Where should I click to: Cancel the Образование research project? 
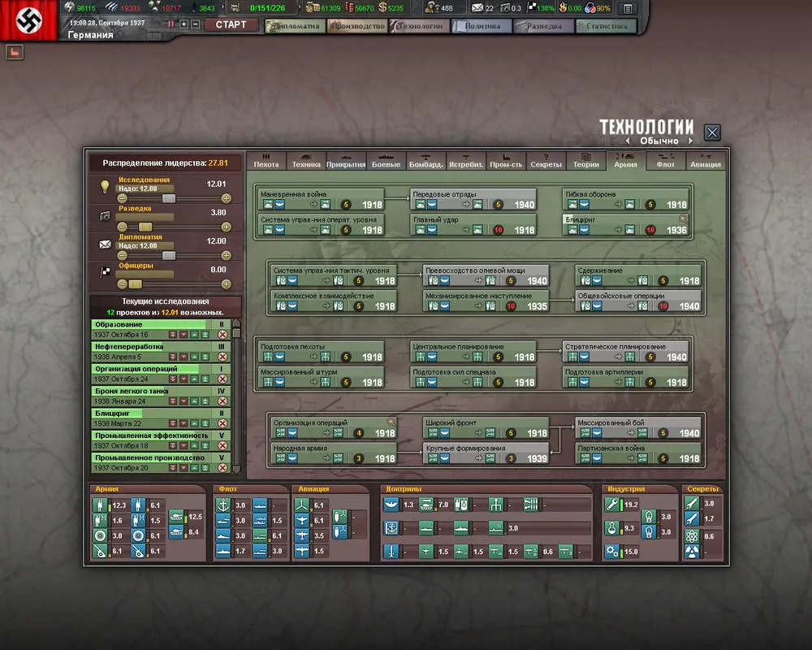(222, 335)
